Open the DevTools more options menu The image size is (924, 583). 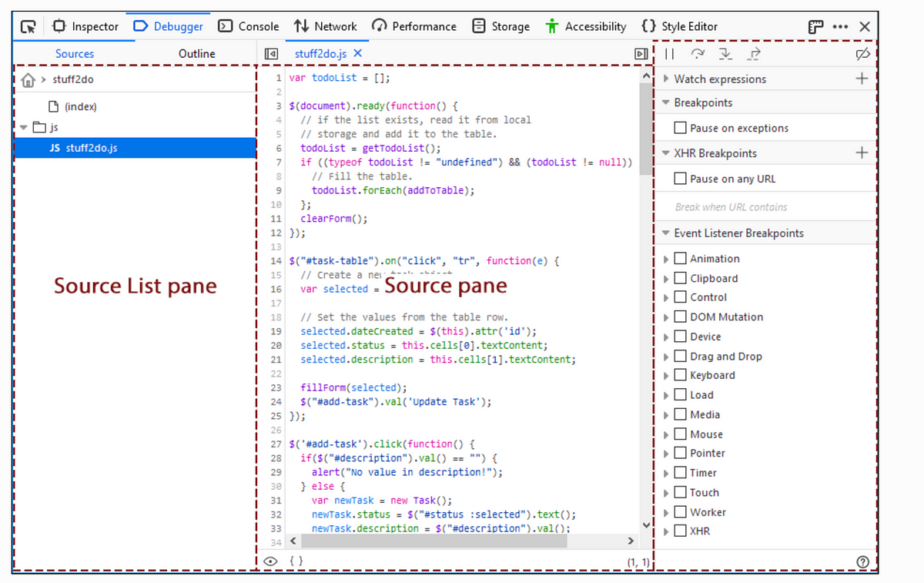click(840, 26)
